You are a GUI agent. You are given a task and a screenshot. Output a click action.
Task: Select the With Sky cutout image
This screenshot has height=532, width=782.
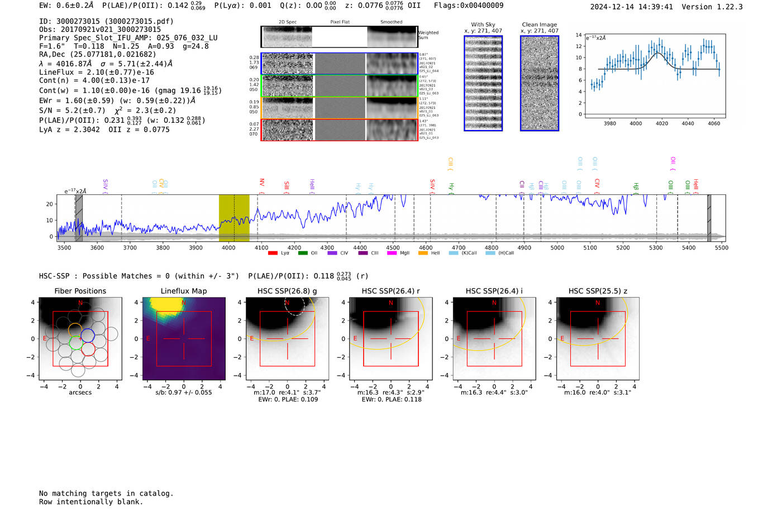coord(483,83)
